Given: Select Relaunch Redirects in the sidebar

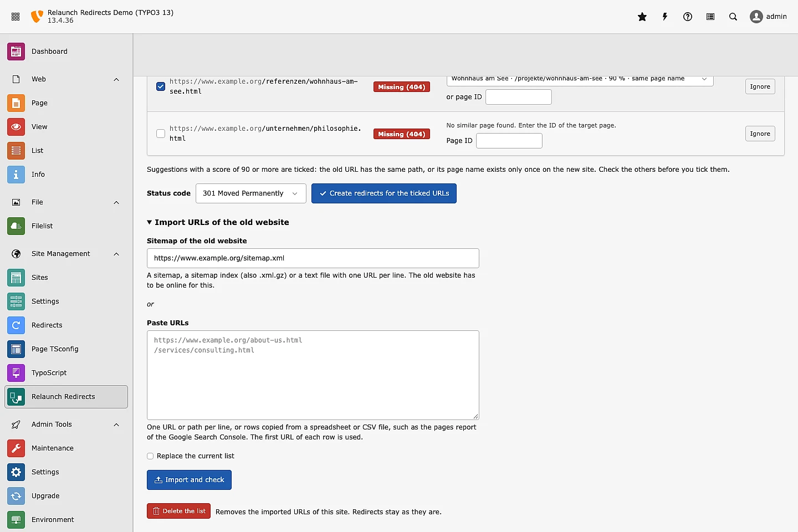Looking at the screenshot, I should point(66,397).
